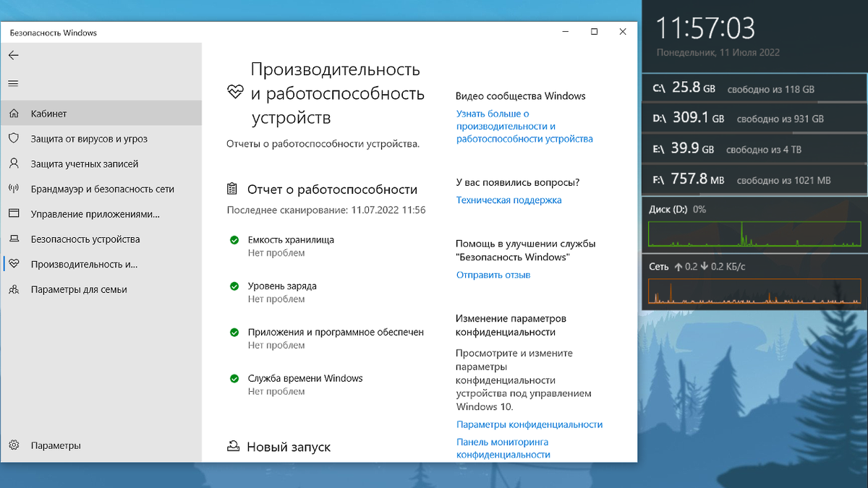
Task: Click the Новый запуск icon
Action: pyautogui.click(x=233, y=446)
